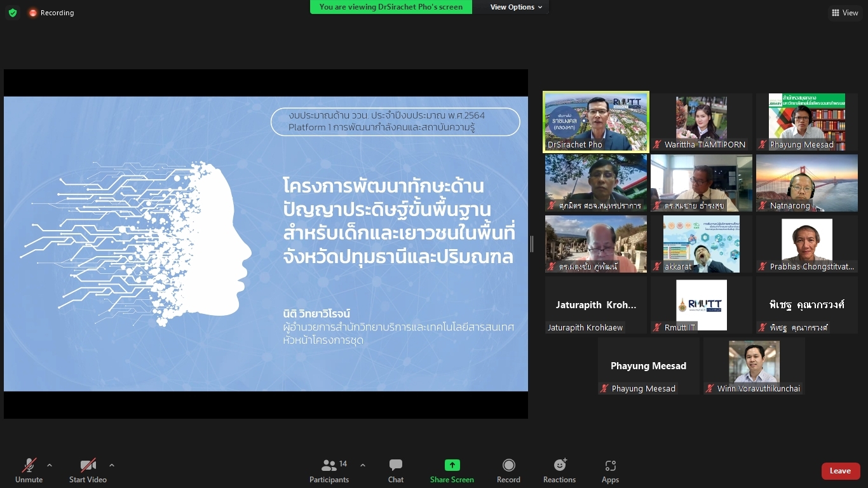Click the green encryption shield icon
The image size is (868, 488).
(13, 13)
